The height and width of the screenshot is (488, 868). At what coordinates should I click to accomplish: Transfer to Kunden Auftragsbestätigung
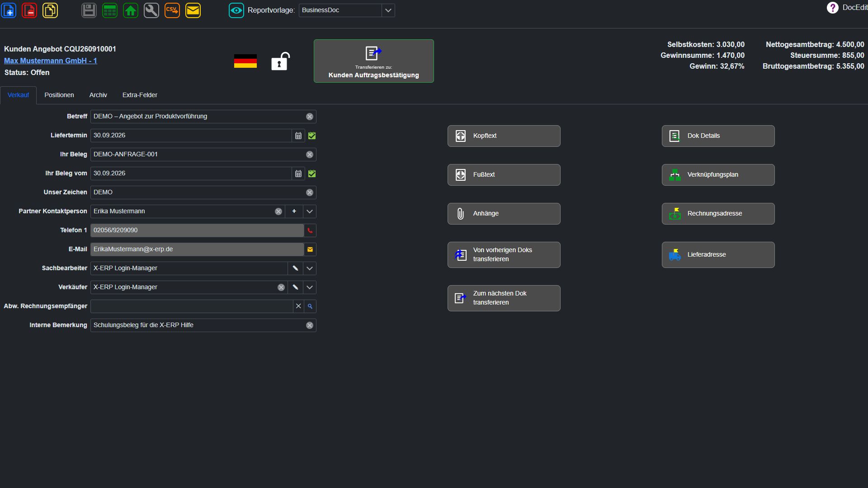coord(374,61)
